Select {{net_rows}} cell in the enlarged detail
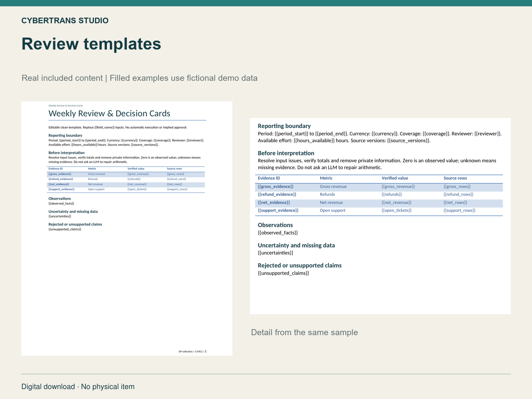 456,202
